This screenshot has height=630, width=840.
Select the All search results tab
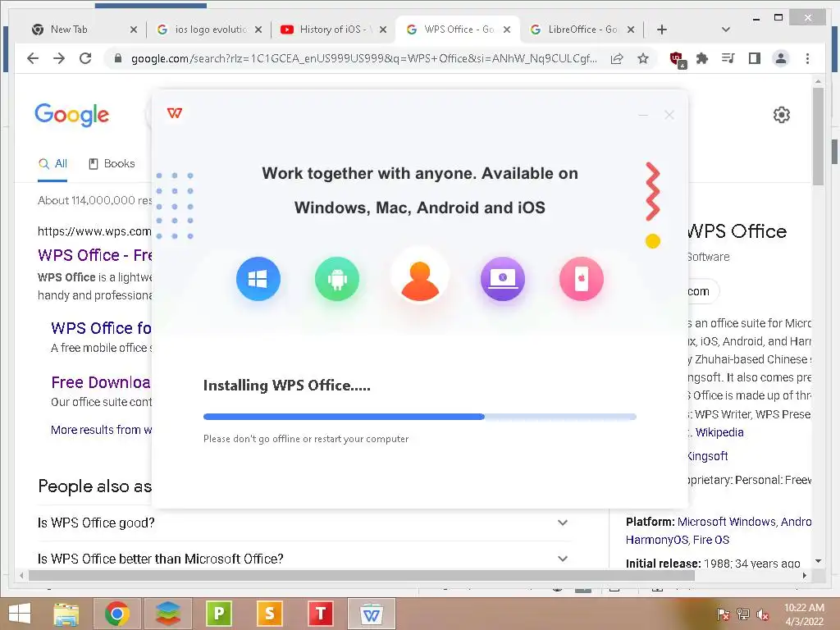[52, 164]
